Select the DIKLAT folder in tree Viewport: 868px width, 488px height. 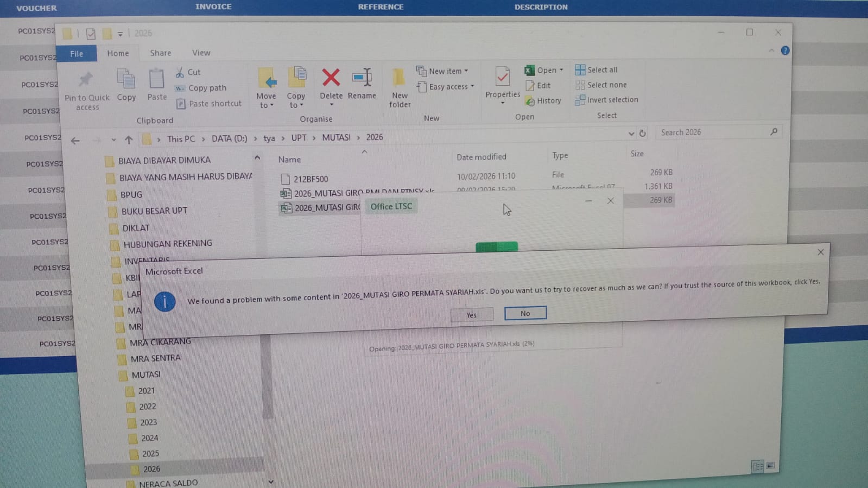coord(136,228)
